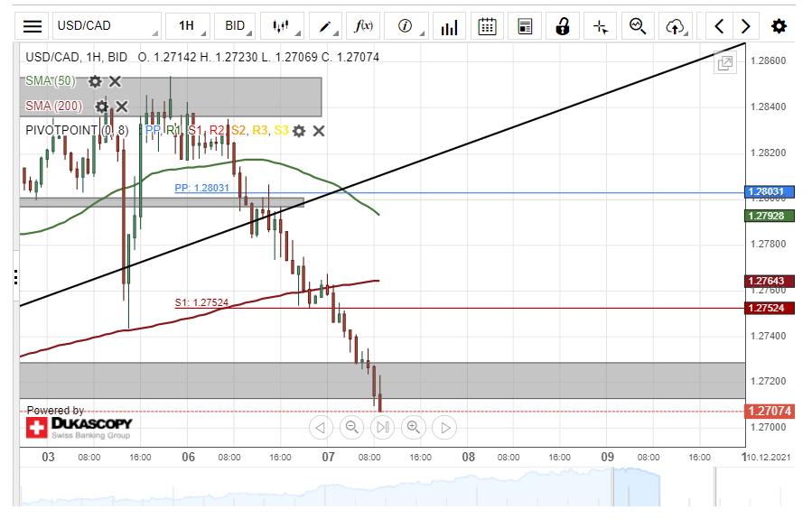
Task: Click the red 1.27524 price tag
Action: coord(769,308)
